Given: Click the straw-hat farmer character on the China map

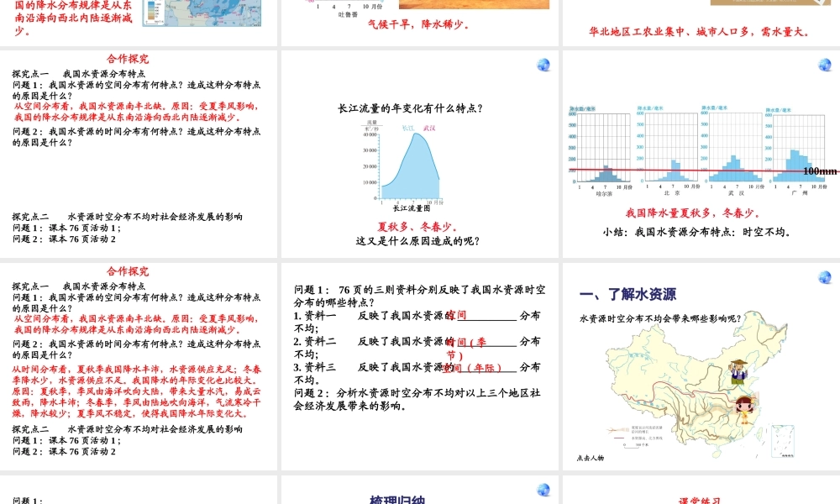Looking at the screenshot, I should pyautogui.click(x=739, y=372).
